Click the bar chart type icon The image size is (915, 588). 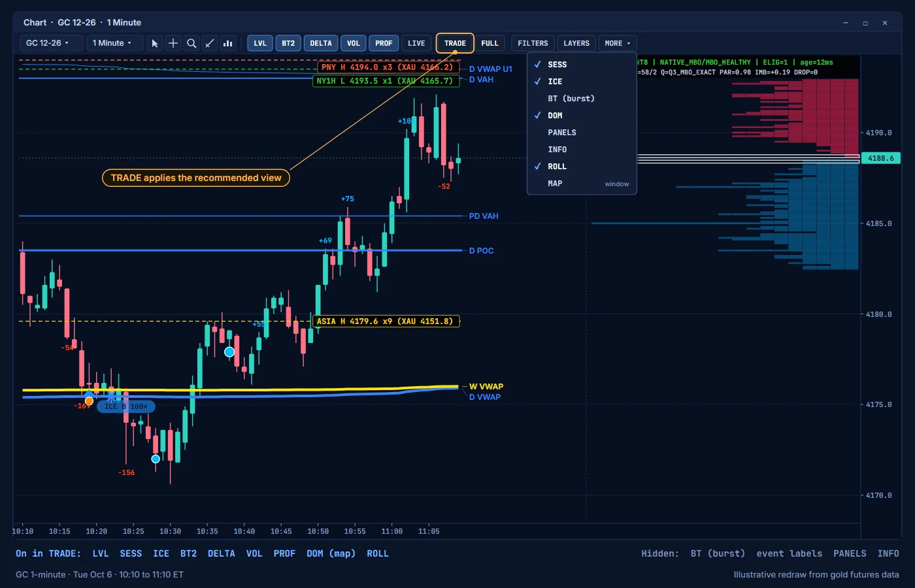[x=228, y=43]
